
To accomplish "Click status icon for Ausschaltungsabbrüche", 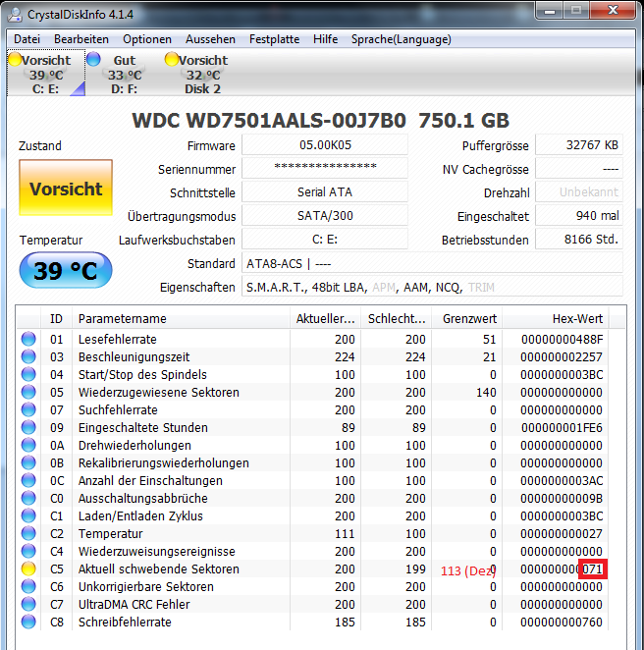I will pos(28,498).
